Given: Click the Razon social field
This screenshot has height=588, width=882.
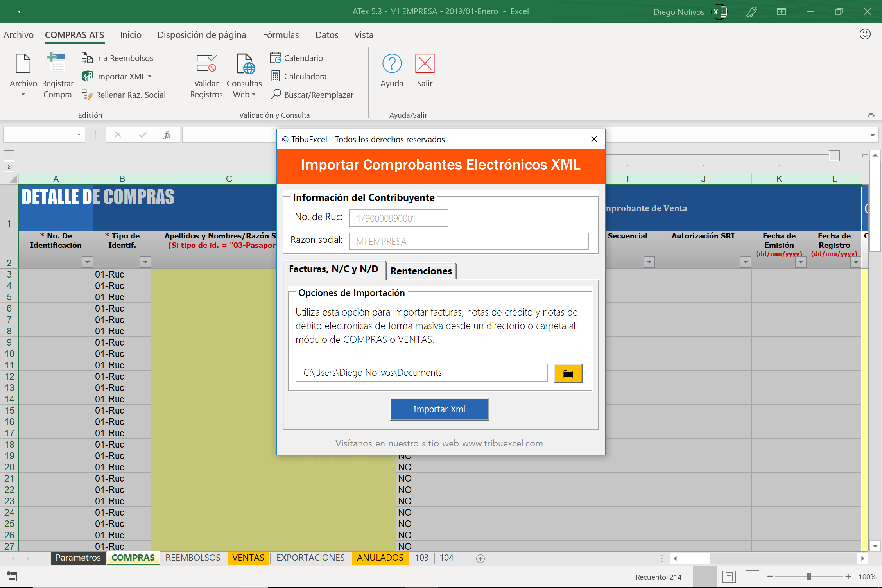Looking at the screenshot, I should click(x=469, y=241).
